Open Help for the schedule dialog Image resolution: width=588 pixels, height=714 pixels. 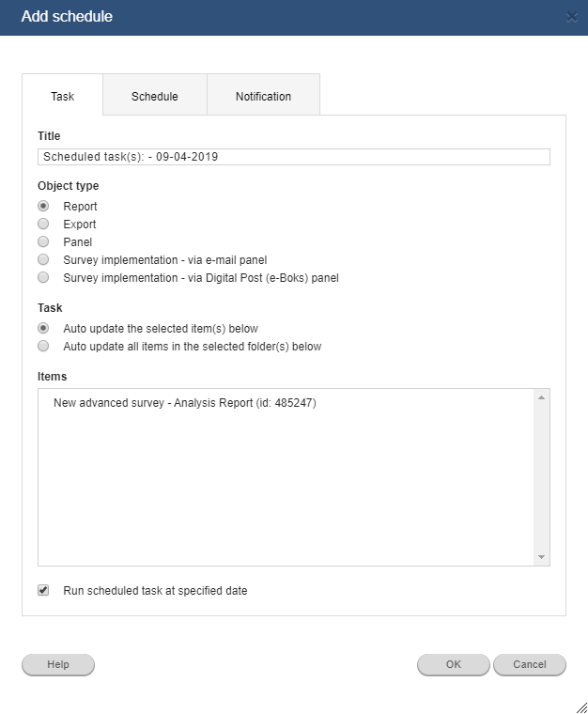coord(58,665)
